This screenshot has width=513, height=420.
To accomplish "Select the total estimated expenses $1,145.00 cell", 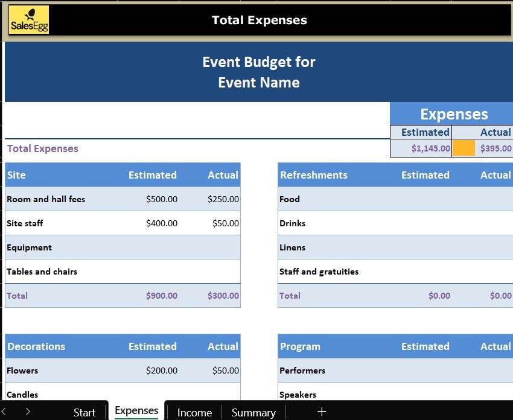I will (430, 148).
